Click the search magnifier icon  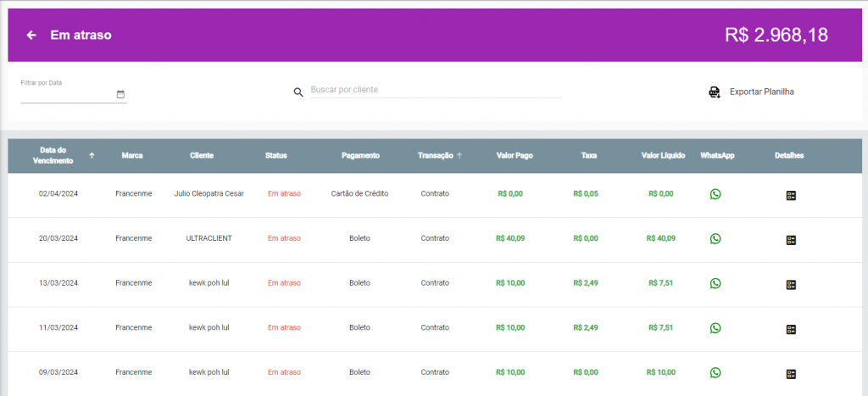click(x=298, y=92)
